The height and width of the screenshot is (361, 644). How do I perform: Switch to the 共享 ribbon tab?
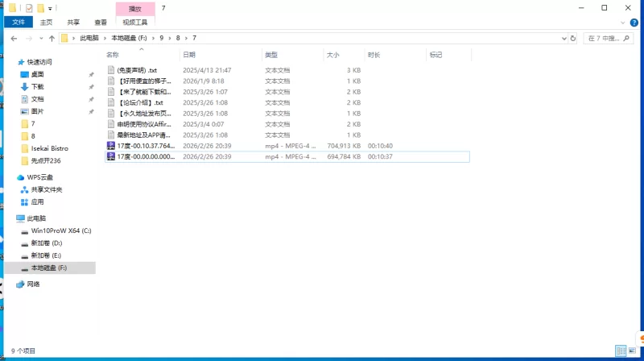[x=73, y=23]
